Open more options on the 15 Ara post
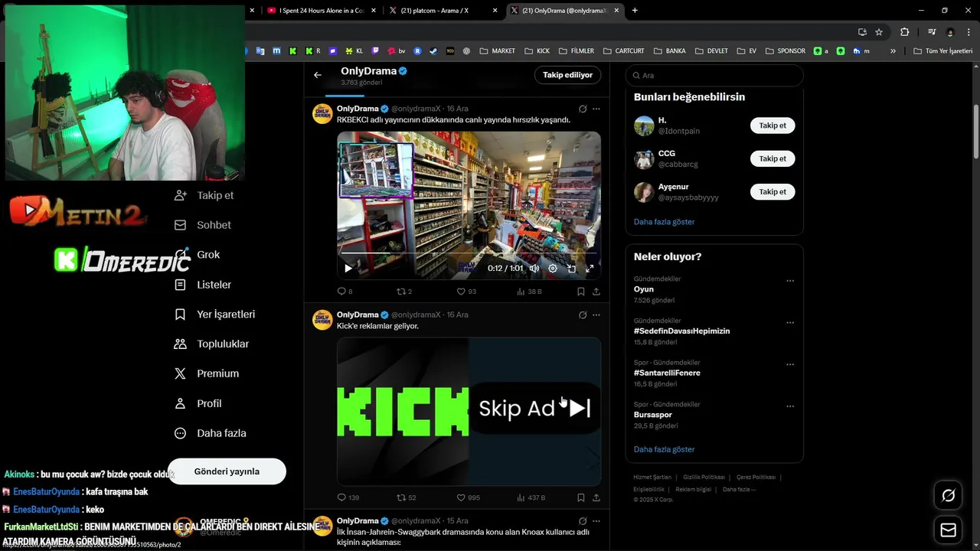The height and width of the screenshot is (551, 980). (x=596, y=520)
